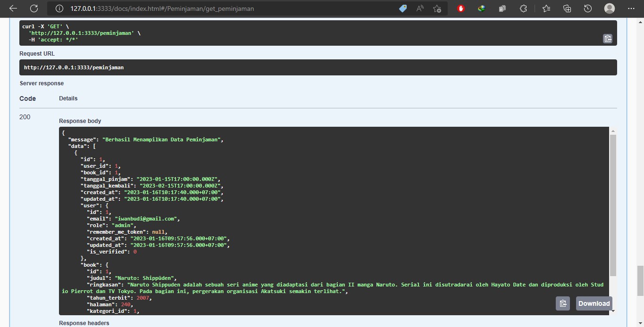
Task: Start Read Aloud for this page
Action: (420, 8)
